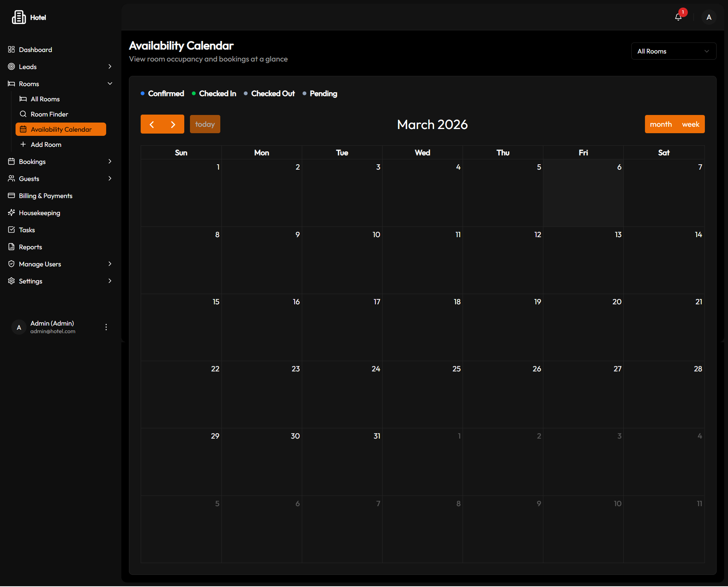Click the today button
The width and height of the screenshot is (728, 587).
(x=205, y=124)
